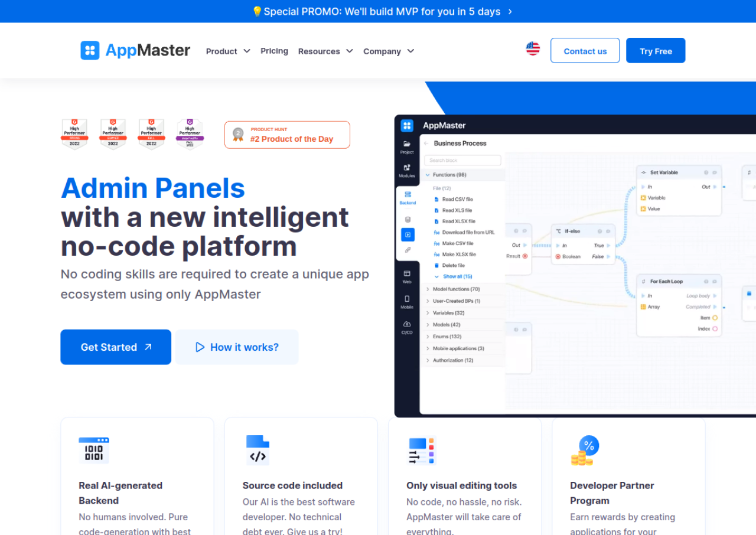This screenshot has width=756, height=535.
Task: Click the Only visual editing tools heading
Action: click(x=462, y=485)
